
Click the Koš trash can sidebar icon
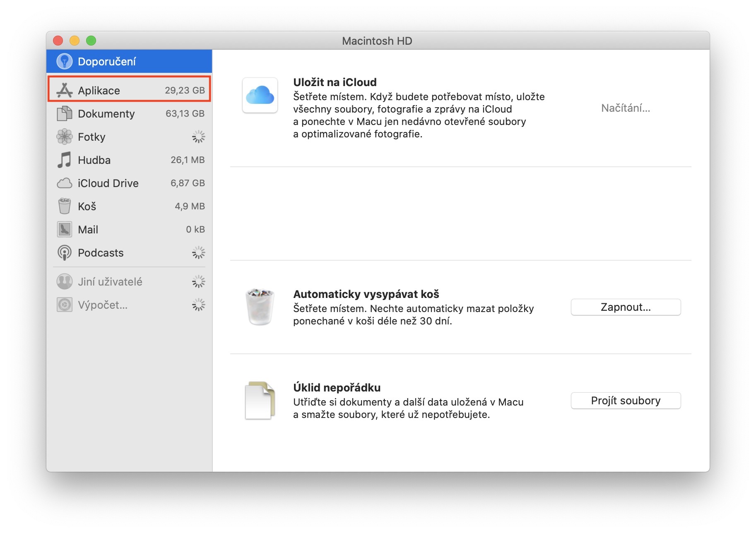point(64,206)
